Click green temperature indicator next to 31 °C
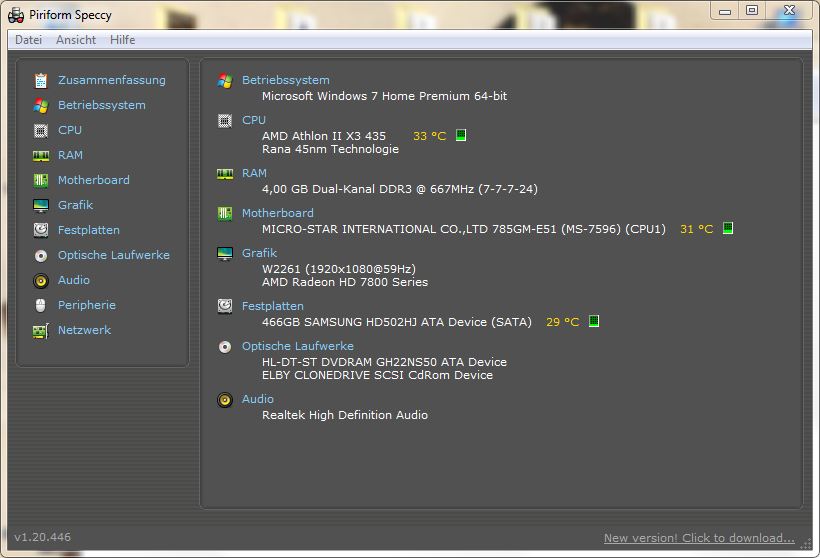 coord(728,228)
